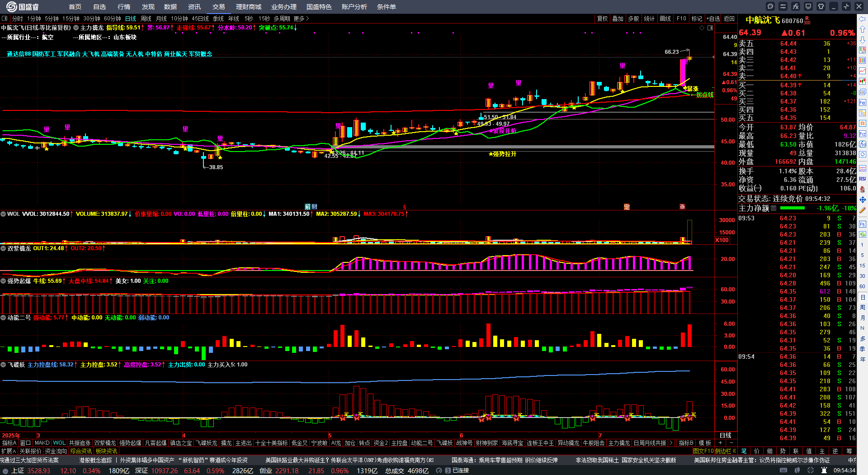Open the 多周期 multi-period selector
Image resolution: width=868 pixels, height=475 pixels.
pos(282,19)
